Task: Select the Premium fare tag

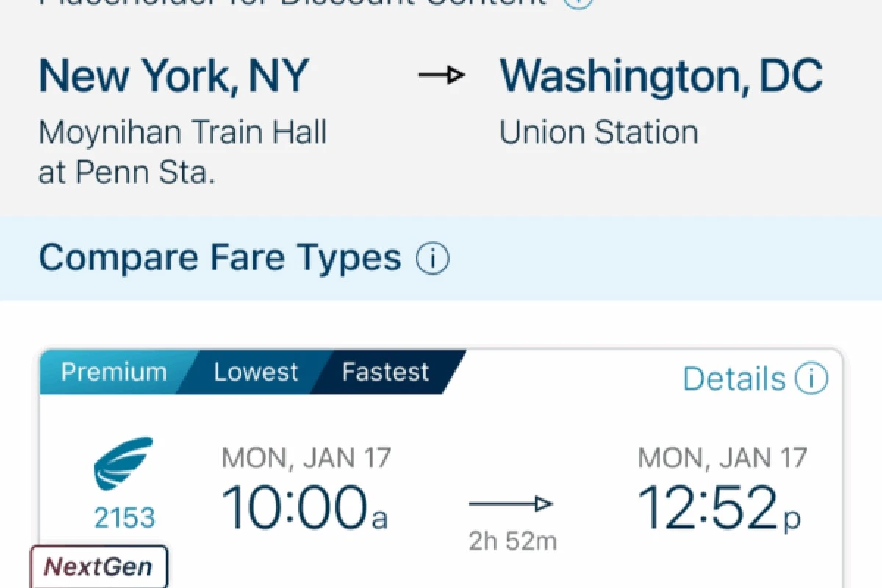Action: coord(113,372)
